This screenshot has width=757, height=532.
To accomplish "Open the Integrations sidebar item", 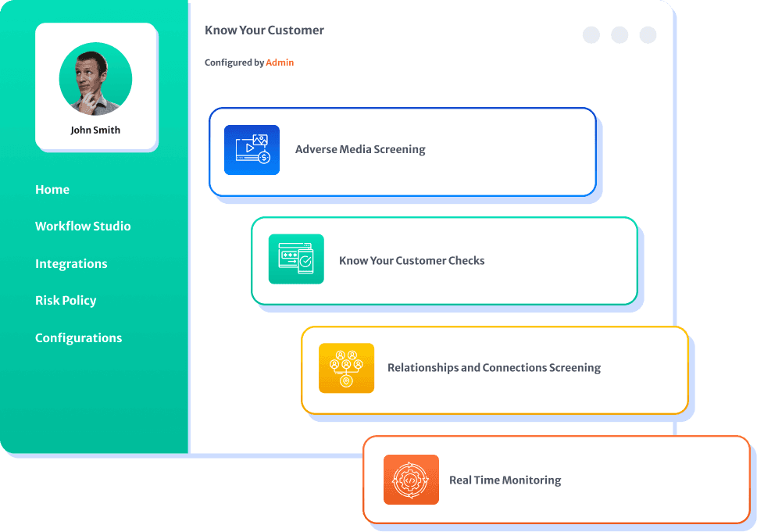I will point(71,263).
